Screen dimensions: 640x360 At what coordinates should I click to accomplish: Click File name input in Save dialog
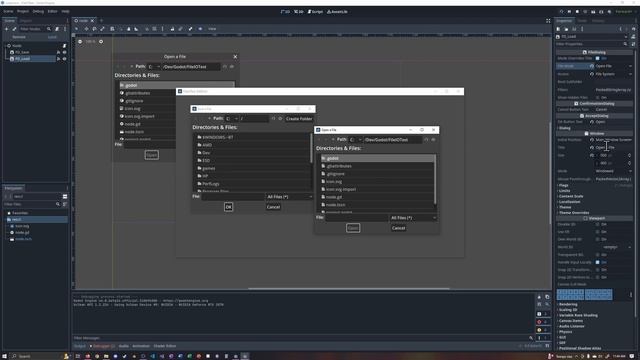coord(233,197)
